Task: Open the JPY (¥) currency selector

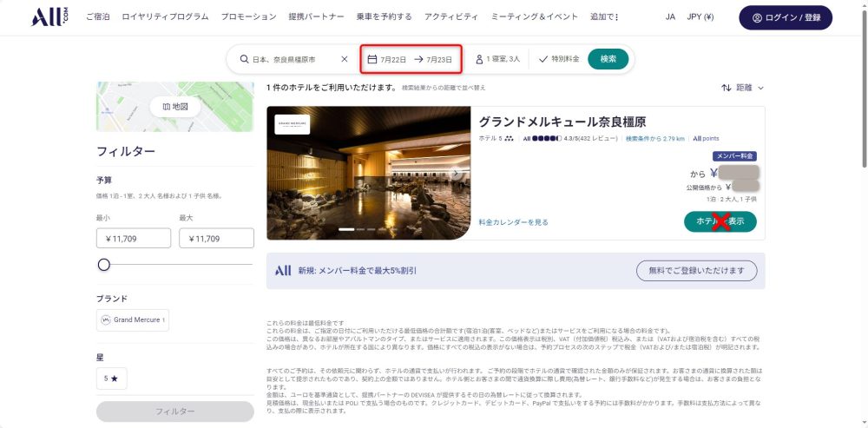Action: [700, 17]
